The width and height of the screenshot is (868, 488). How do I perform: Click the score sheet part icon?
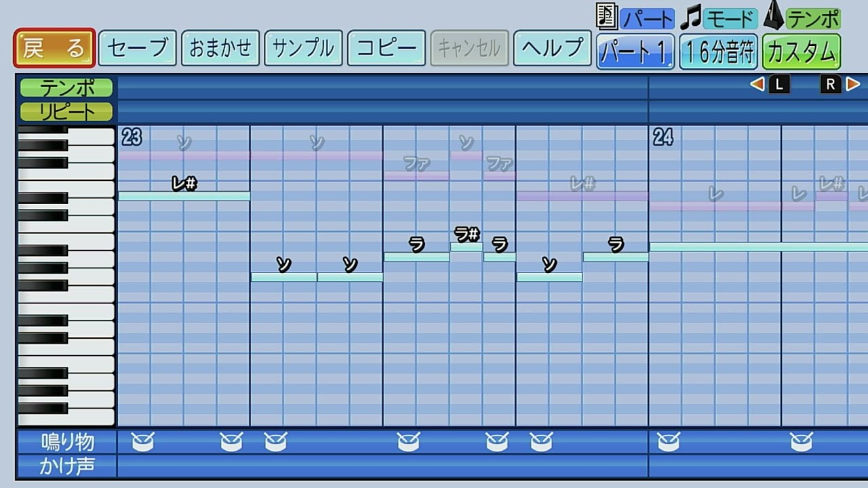[x=607, y=16]
